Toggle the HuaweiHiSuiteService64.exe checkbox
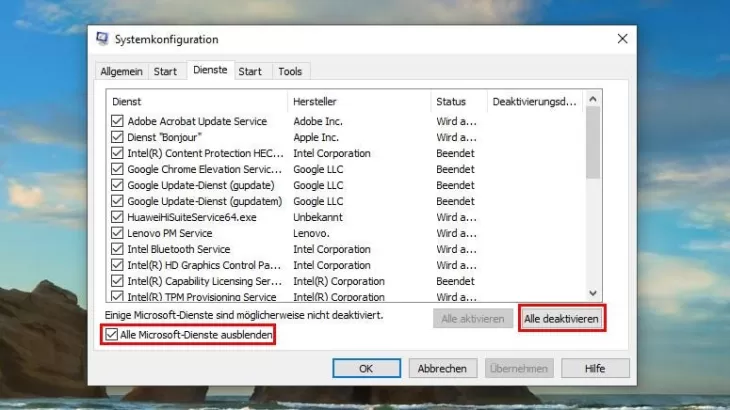The image size is (730, 410). click(118, 218)
